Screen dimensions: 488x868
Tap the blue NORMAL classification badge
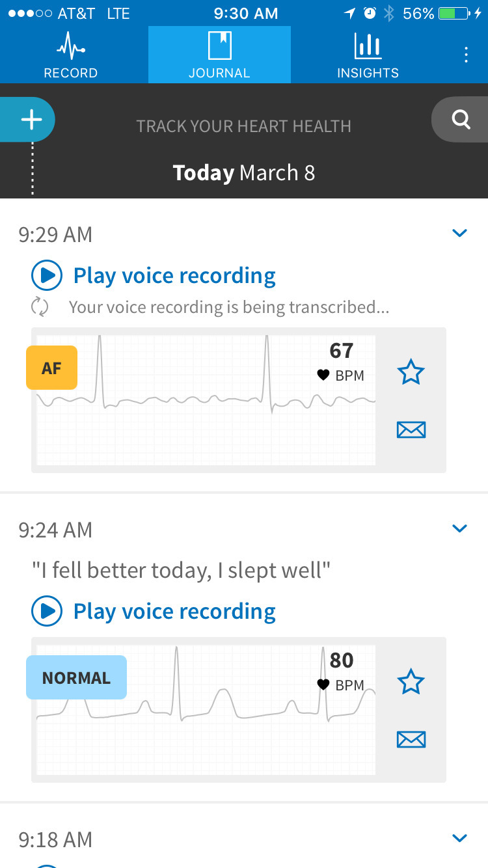coord(76,678)
